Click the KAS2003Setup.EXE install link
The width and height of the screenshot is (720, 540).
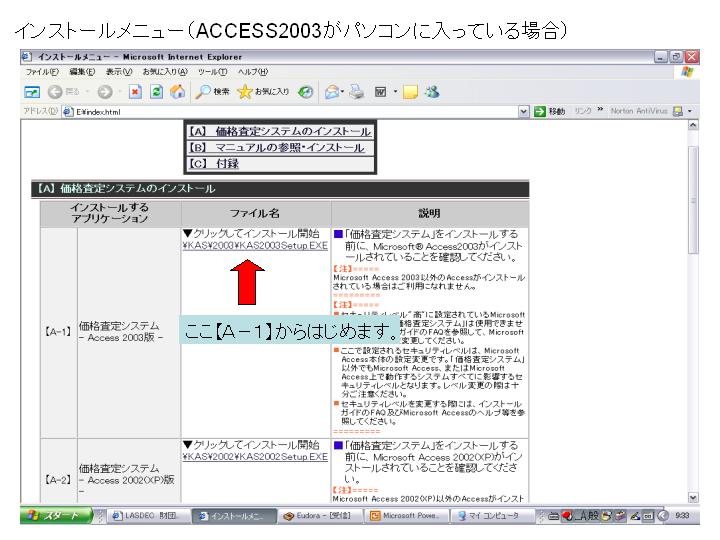click(255, 246)
